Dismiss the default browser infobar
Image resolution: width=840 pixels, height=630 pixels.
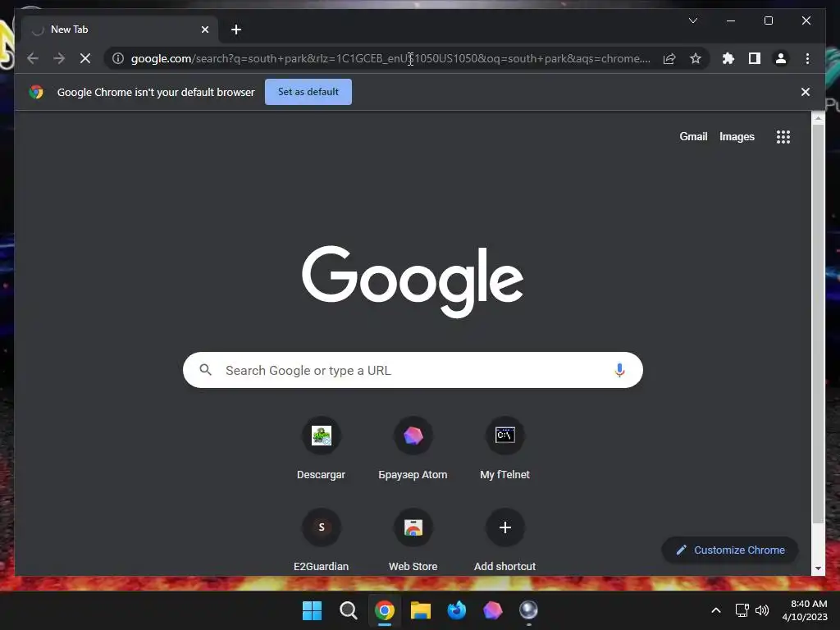(x=806, y=92)
